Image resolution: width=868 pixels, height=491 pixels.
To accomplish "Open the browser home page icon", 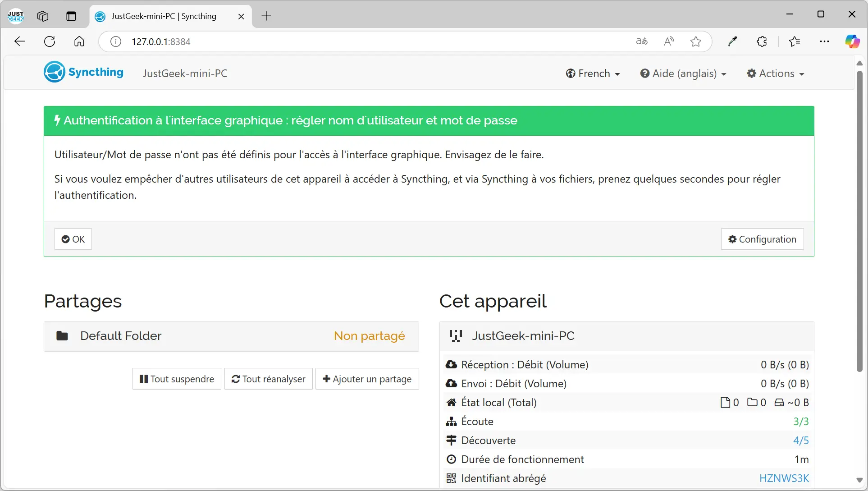I will pyautogui.click(x=79, y=41).
